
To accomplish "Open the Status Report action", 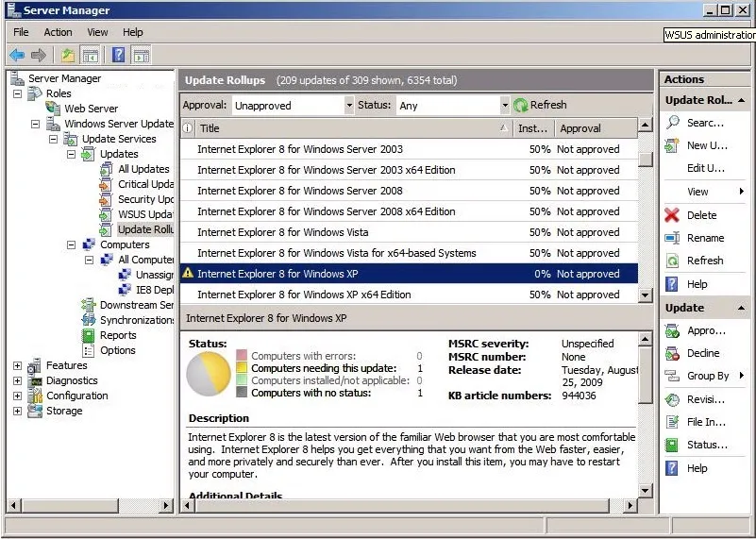I will click(706, 445).
